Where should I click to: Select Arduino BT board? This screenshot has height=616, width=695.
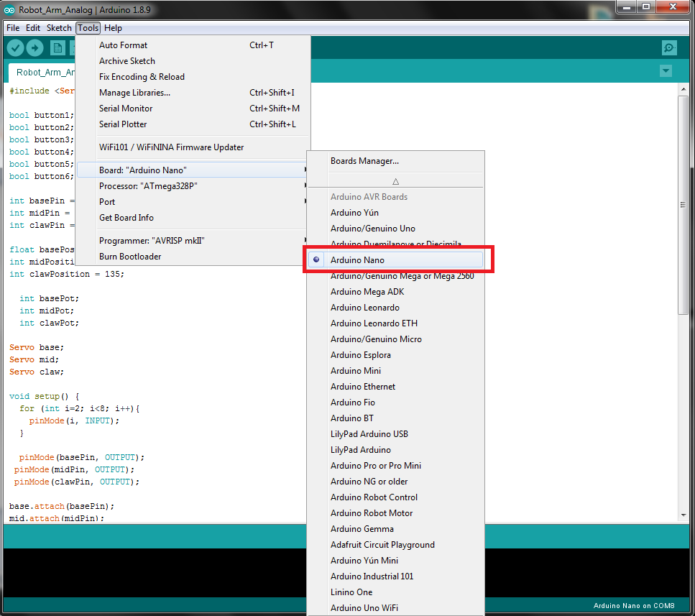point(395,418)
